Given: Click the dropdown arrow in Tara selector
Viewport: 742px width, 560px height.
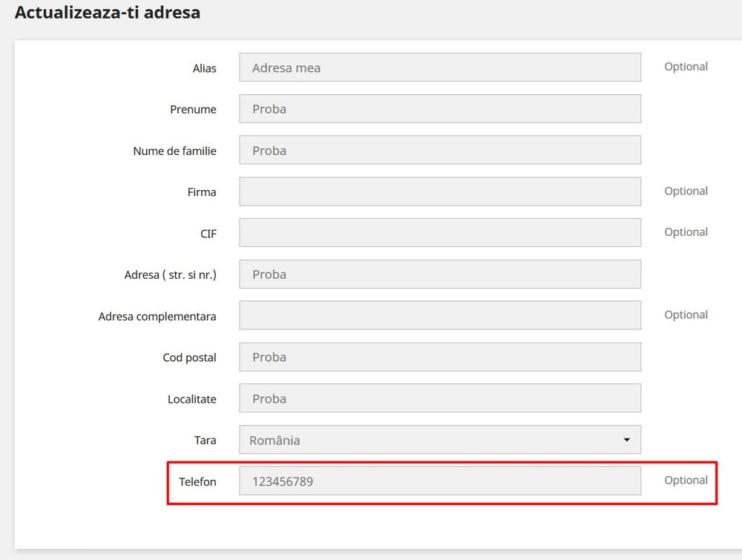Looking at the screenshot, I should point(626,440).
